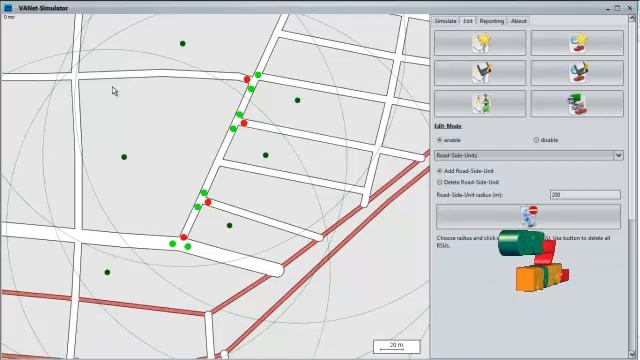Click the delete all RSUs button icon

pos(529,217)
